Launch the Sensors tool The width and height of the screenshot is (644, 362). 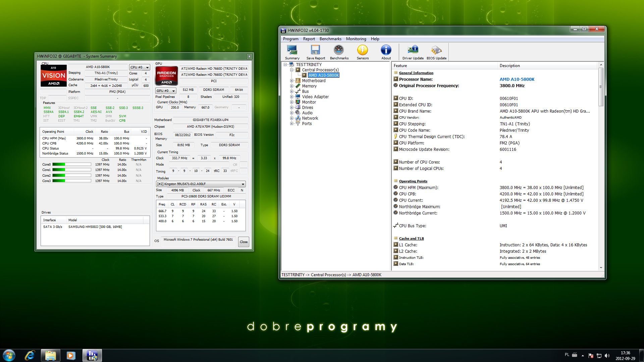[362, 52]
